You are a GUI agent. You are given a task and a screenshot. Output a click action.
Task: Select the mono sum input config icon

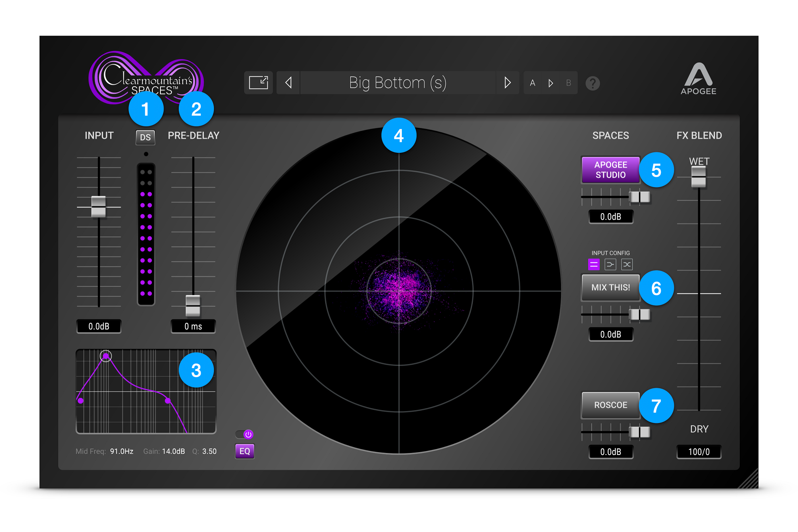point(610,264)
